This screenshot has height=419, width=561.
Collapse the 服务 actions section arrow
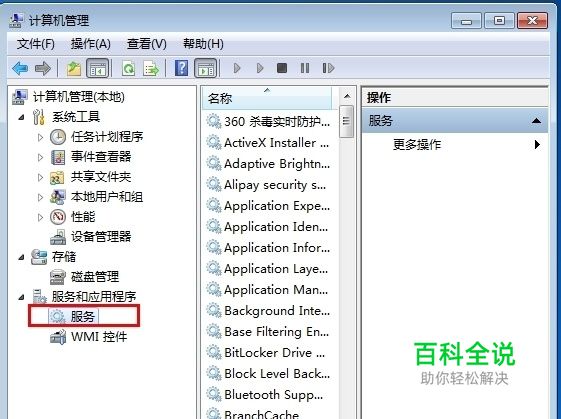(x=536, y=121)
